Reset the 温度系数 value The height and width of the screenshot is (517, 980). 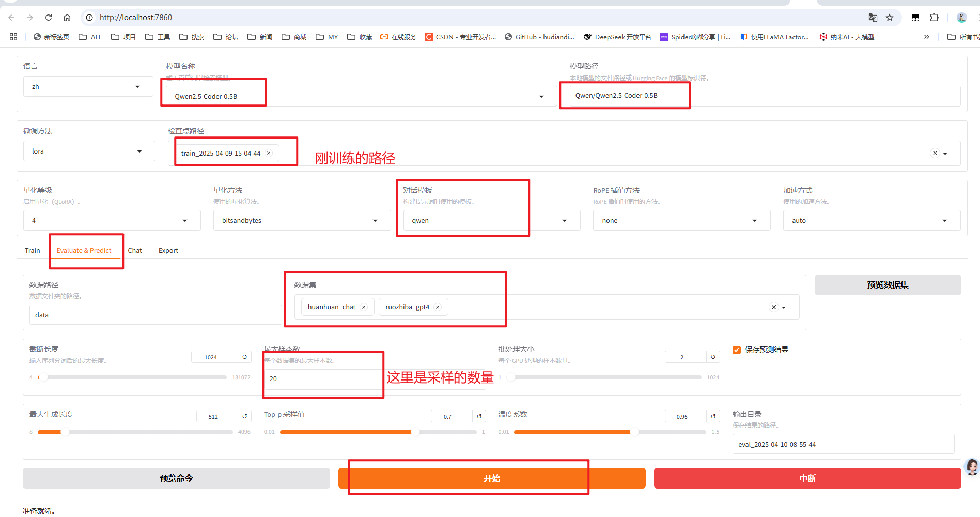(713, 416)
